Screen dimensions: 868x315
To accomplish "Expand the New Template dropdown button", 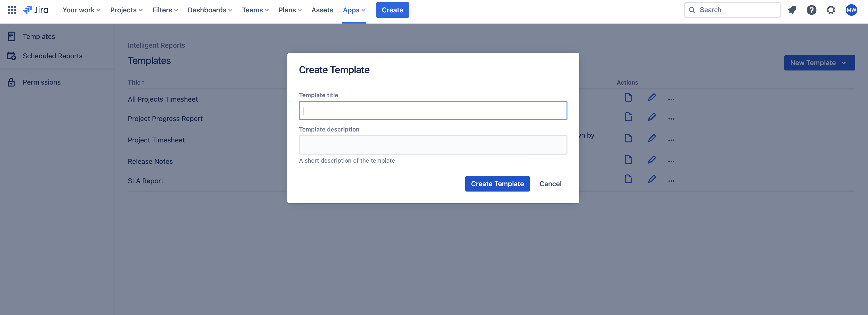I will tap(819, 63).
